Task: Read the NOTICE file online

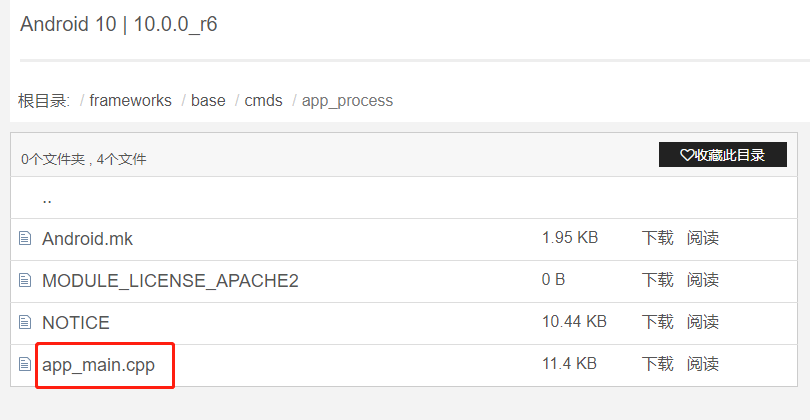Action: pos(703,322)
